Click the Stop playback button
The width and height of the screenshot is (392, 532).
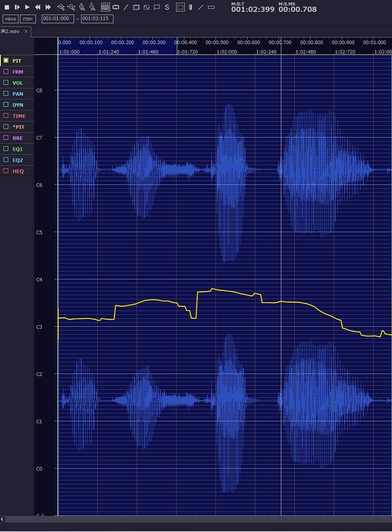pyautogui.click(x=7, y=7)
